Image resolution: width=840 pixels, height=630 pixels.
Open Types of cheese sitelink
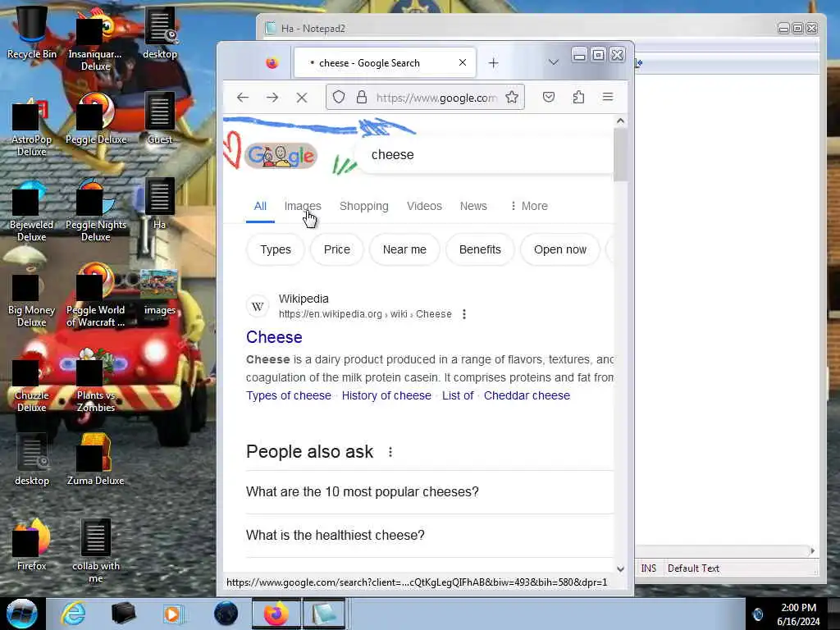[288, 395]
